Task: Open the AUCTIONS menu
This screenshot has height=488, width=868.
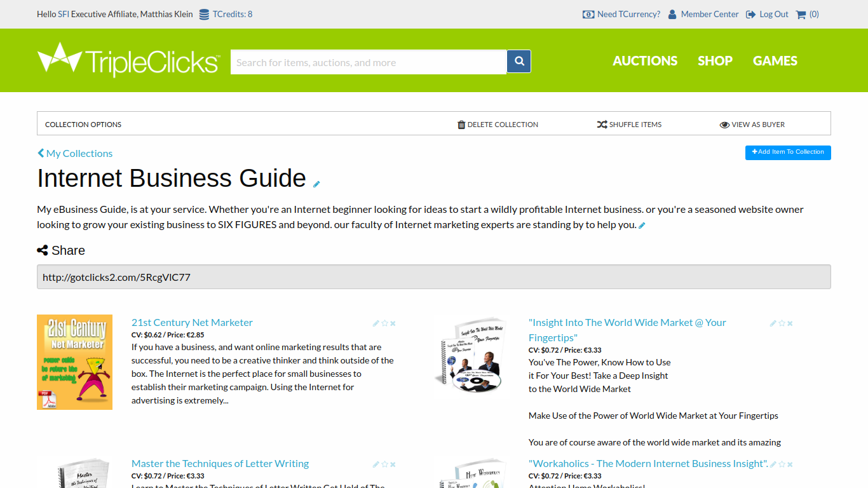Action: tap(645, 61)
